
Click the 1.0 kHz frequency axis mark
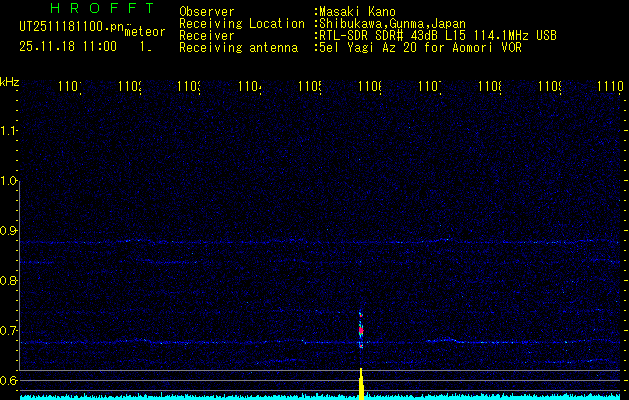[x=9, y=181]
